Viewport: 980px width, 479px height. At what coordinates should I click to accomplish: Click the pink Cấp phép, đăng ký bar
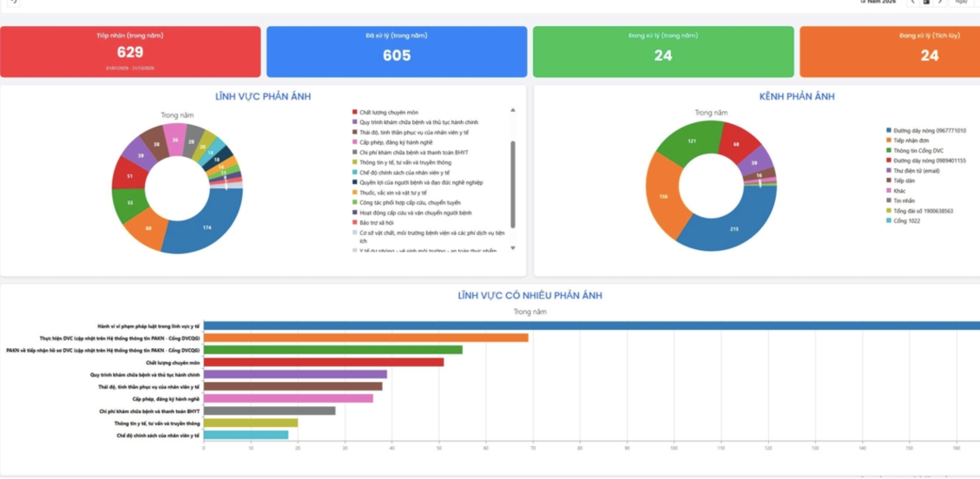pos(288,398)
